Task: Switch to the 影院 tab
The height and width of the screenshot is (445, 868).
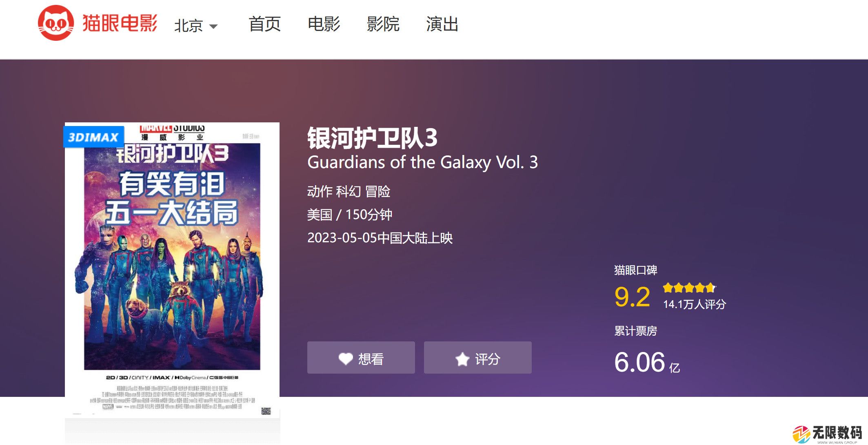Action: 383,24
